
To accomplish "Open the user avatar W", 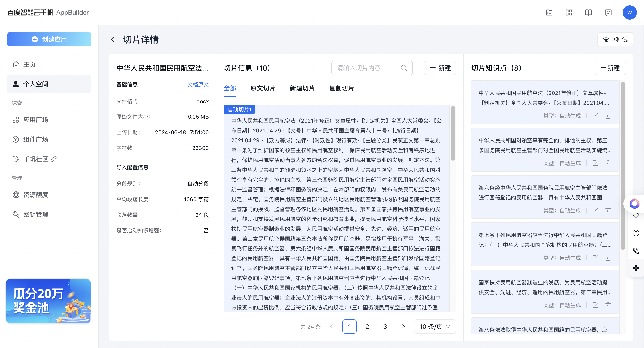I will point(629,13).
